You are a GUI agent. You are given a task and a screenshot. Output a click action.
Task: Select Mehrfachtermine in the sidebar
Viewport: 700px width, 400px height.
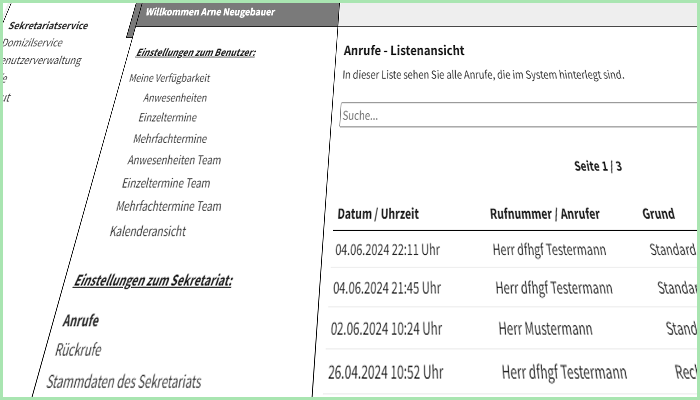click(169, 139)
